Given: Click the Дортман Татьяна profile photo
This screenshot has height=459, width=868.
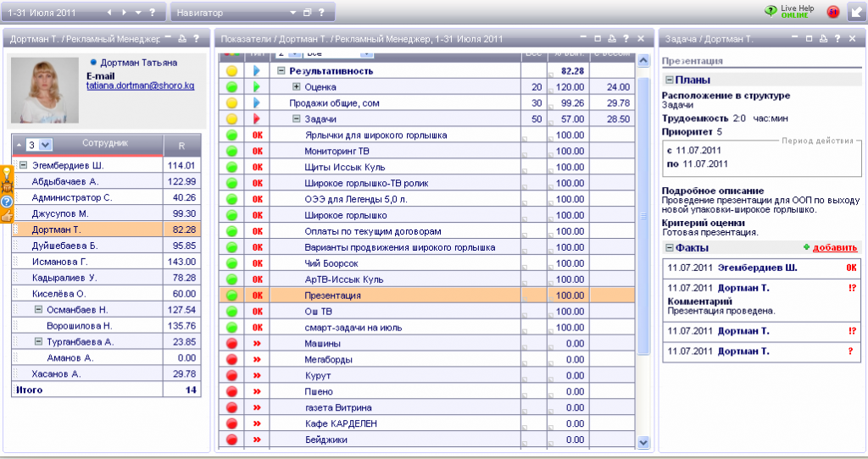Looking at the screenshot, I should click(45, 90).
